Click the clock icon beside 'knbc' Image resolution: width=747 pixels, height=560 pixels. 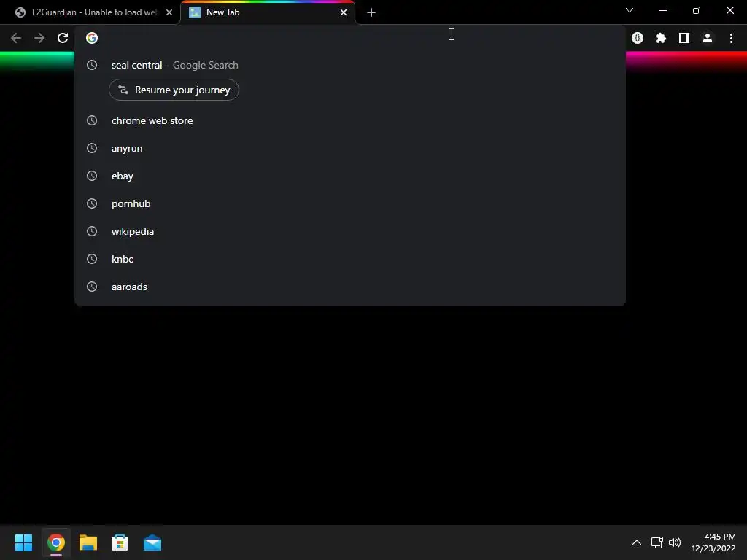(x=92, y=259)
